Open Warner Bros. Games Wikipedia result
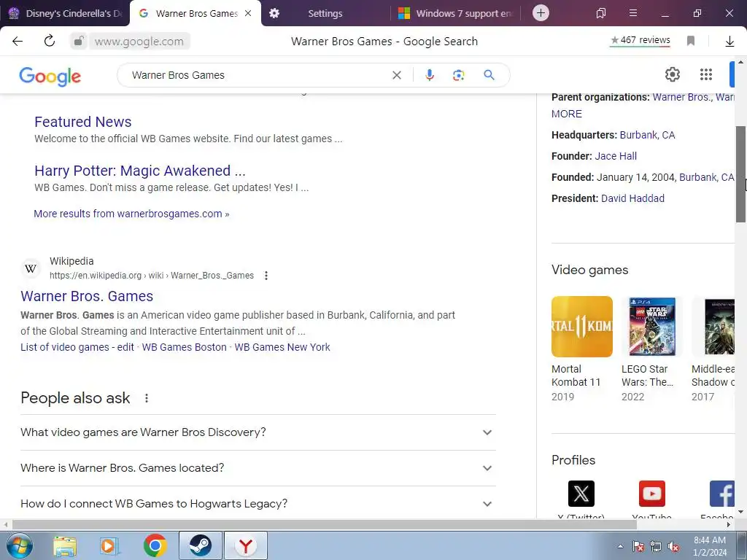Screen dimensions: 747x560 click(x=87, y=296)
